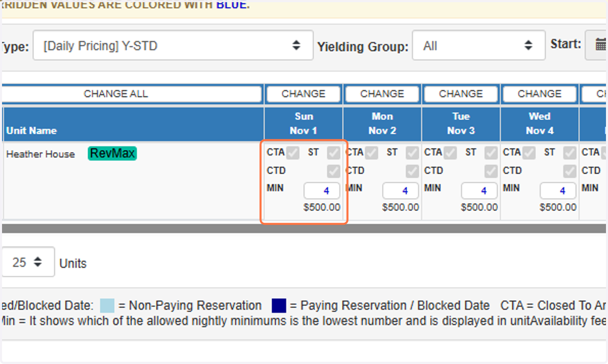Screen dimensions: 608x364
Task: Click $500.00 rate under Mon Nov 2
Action: point(401,208)
